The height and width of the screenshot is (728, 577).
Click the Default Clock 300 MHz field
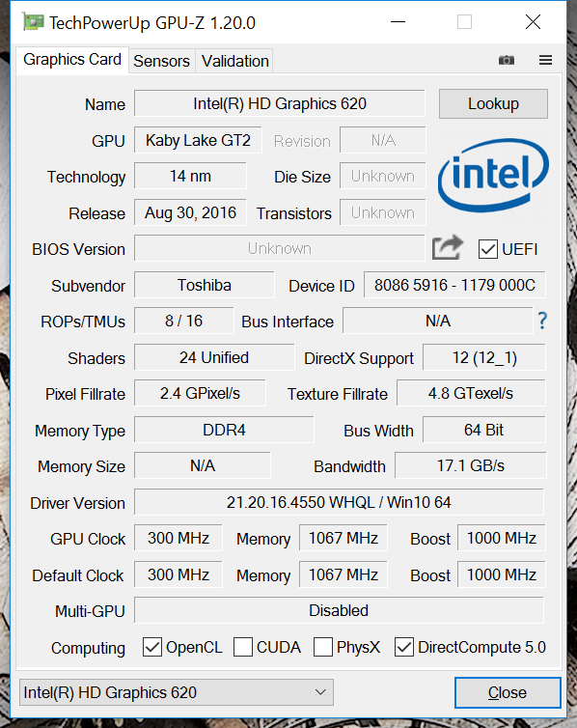(179, 574)
